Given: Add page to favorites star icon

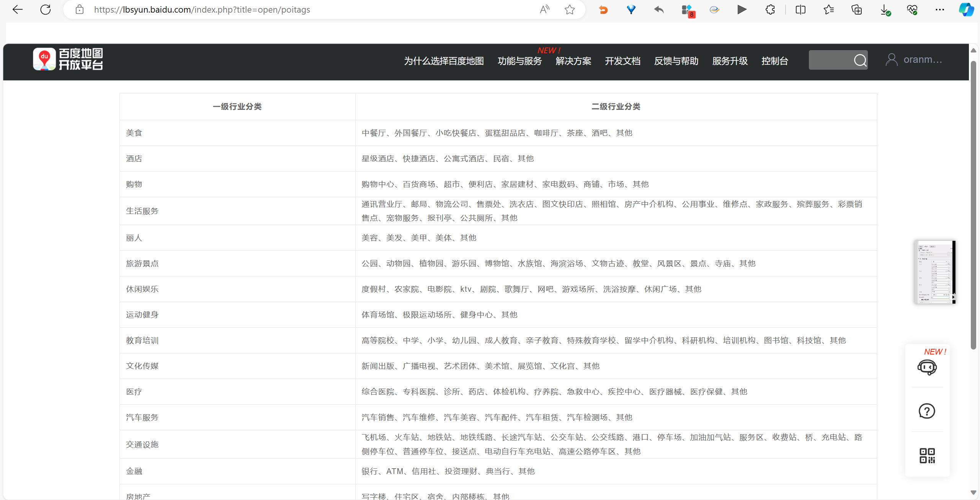Looking at the screenshot, I should [x=570, y=10].
